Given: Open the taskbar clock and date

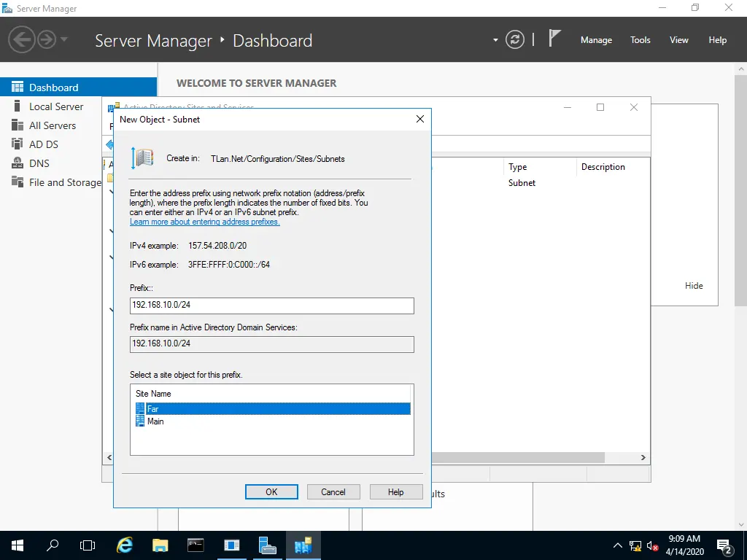Looking at the screenshot, I should coord(684,545).
